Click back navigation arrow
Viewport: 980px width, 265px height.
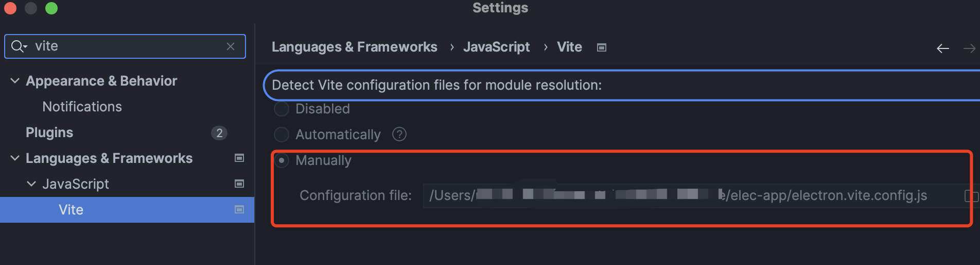coord(942,48)
